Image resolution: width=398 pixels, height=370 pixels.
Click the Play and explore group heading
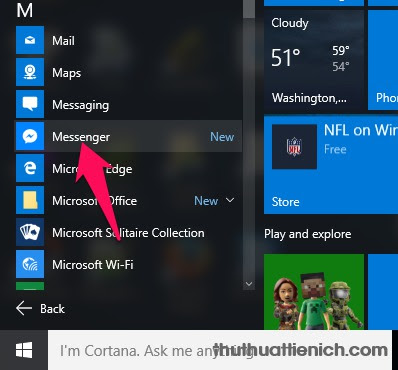click(308, 234)
